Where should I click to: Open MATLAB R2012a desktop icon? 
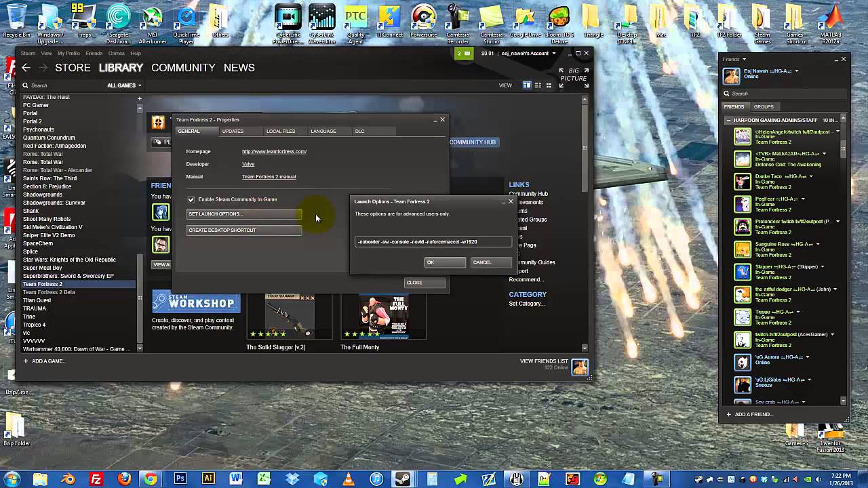point(830,24)
